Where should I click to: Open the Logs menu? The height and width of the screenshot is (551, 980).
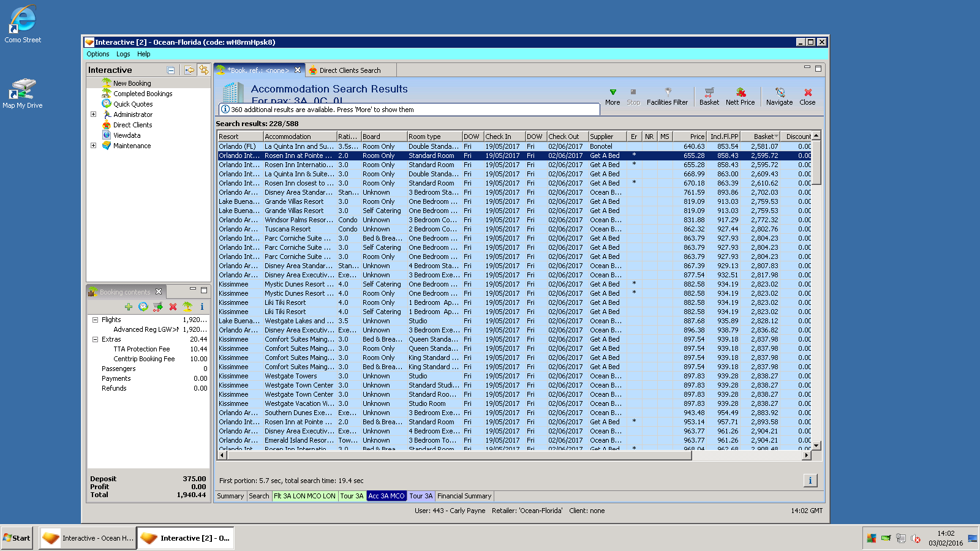pos(123,54)
